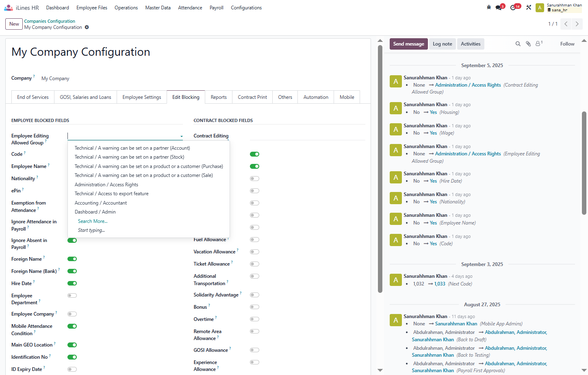Open the conversations chat icon
The height and width of the screenshot is (375, 588).
tap(499, 7)
